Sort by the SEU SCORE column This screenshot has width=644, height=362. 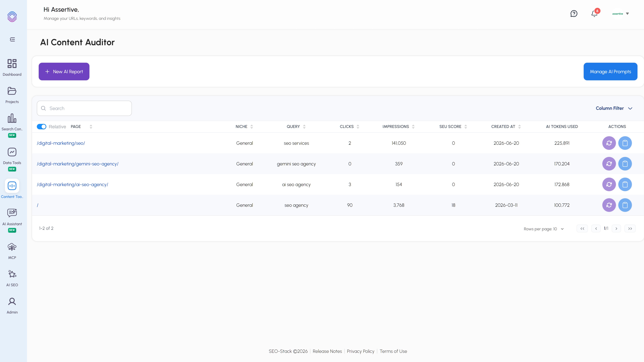point(466,127)
